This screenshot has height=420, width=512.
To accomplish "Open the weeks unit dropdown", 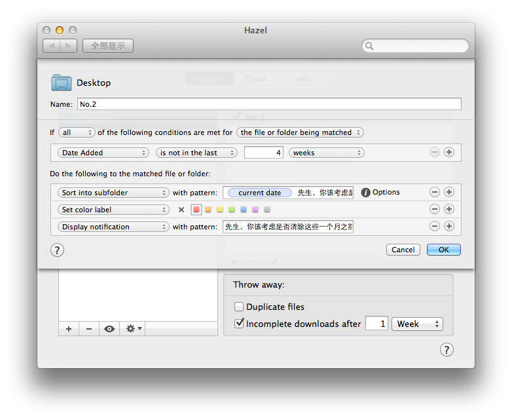I will (x=327, y=153).
